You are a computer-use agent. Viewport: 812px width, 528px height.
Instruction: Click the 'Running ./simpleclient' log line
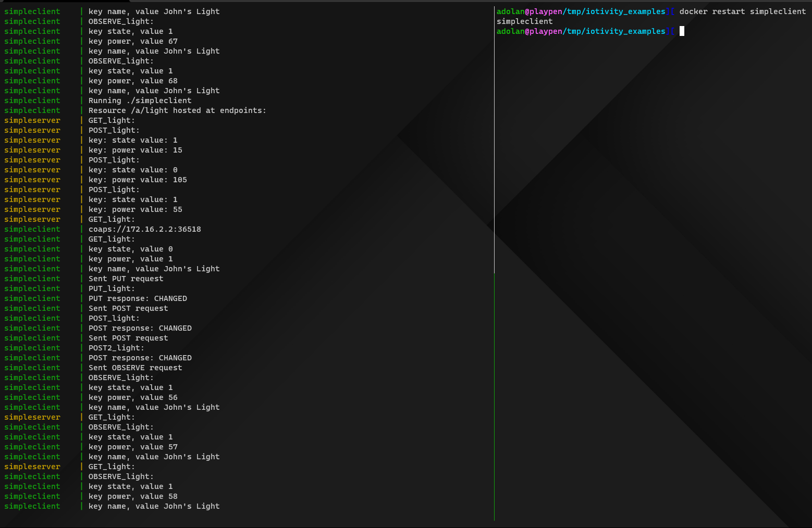point(140,100)
